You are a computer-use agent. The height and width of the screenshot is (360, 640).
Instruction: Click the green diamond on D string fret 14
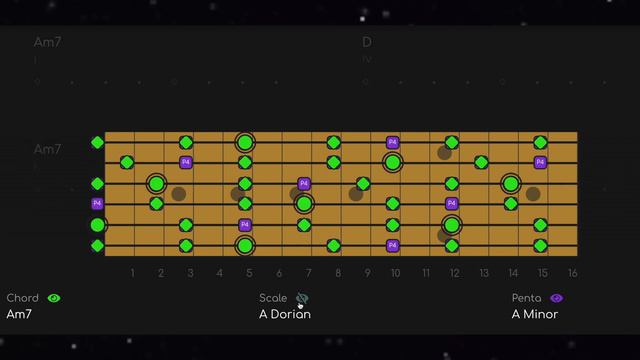point(511,204)
